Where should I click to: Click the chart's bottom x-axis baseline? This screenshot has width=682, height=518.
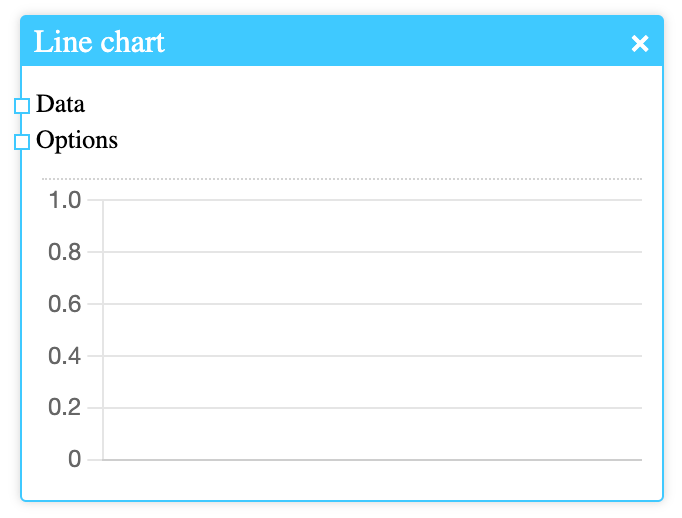click(372, 460)
